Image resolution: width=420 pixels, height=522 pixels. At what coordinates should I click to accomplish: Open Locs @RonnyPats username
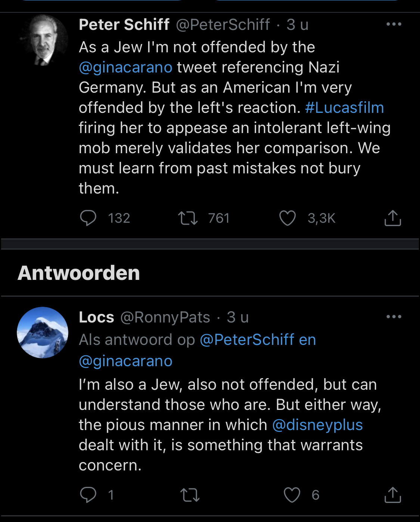point(165,317)
